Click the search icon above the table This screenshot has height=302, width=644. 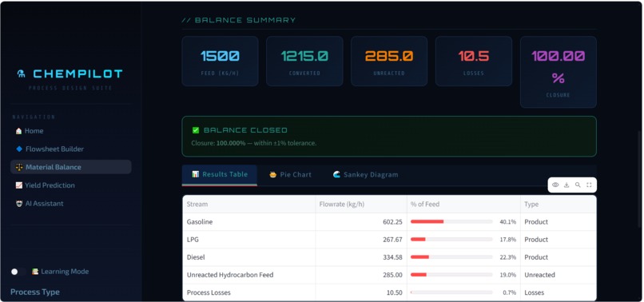578,185
